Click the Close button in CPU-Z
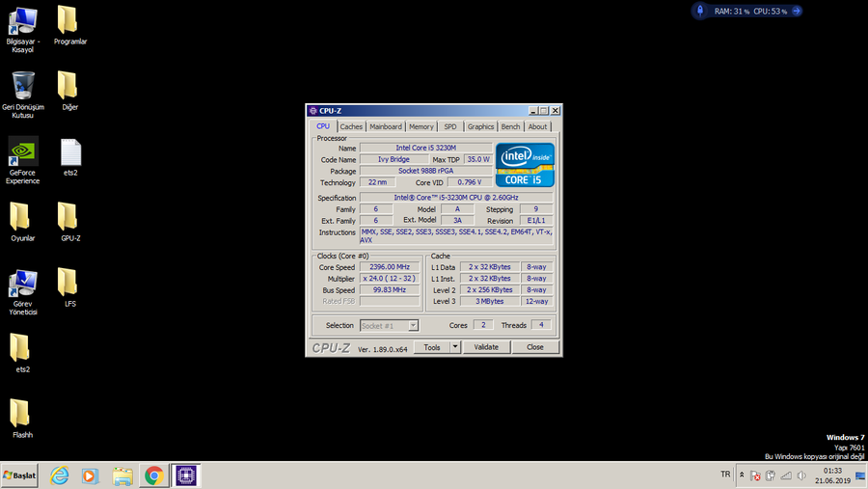The image size is (868, 489). click(535, 347)
